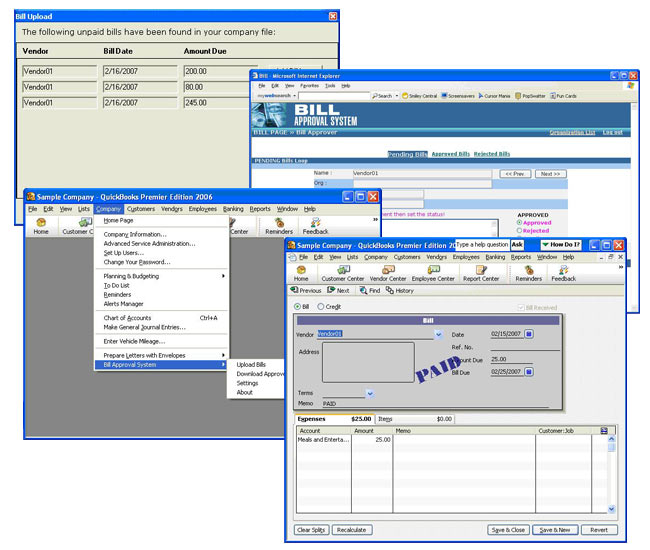Select the Bill radio button
650x550 pixels.
(297, 307)
